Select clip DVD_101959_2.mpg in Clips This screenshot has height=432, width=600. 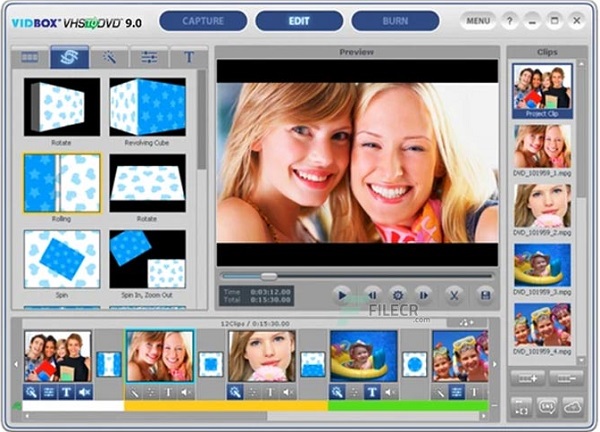(543, 205)
